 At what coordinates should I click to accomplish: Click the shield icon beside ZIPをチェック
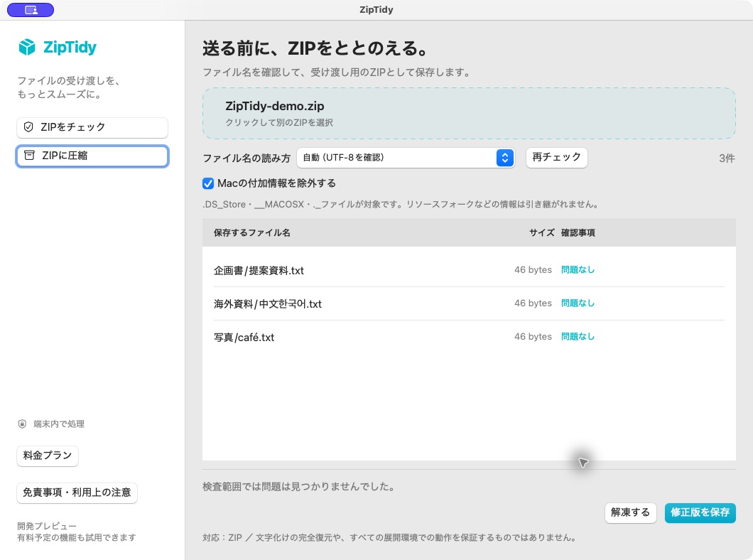28,126
